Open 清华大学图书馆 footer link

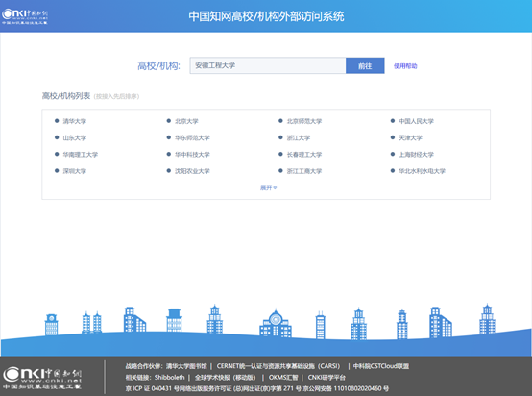click(x=186, y=366)
